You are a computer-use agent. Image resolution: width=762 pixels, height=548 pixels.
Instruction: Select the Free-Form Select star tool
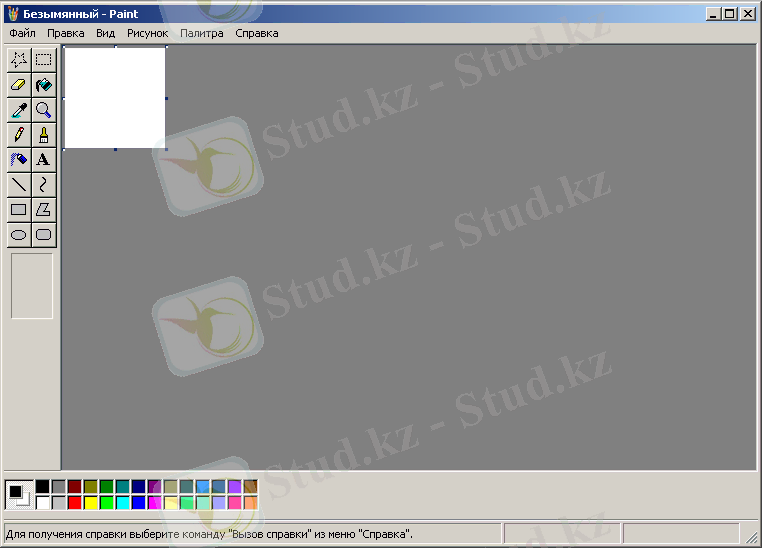18,60
